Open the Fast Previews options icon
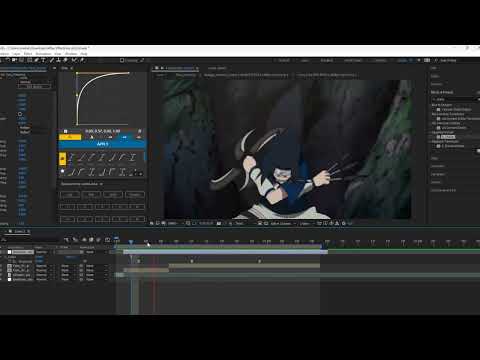The height and width of the screenshot is (360, 480). click(325, 223)
